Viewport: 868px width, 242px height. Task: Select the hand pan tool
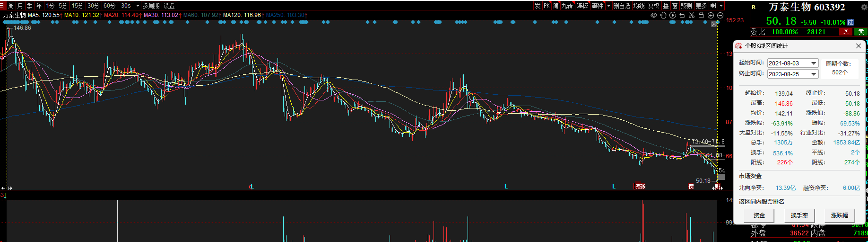[x=663, y=15]
